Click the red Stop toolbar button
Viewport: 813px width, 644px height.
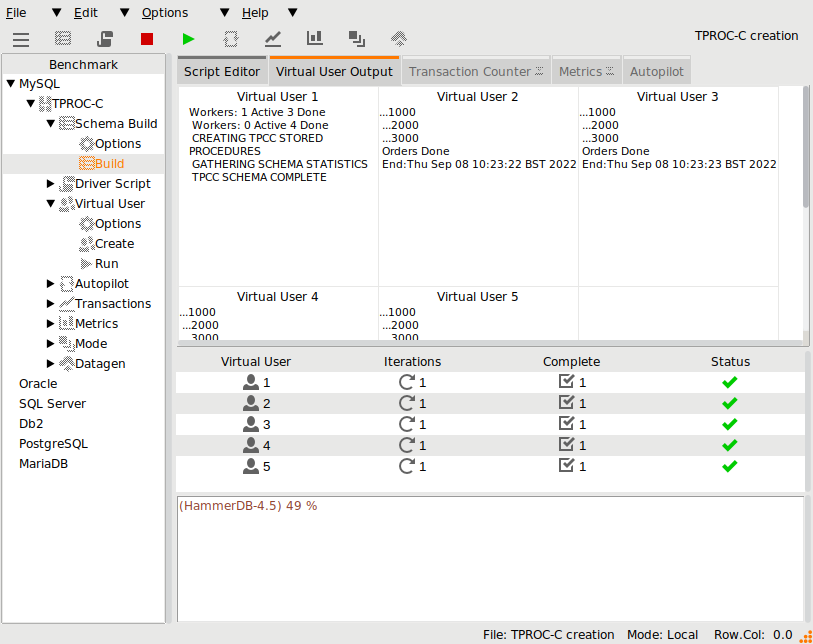click(147, 39)
